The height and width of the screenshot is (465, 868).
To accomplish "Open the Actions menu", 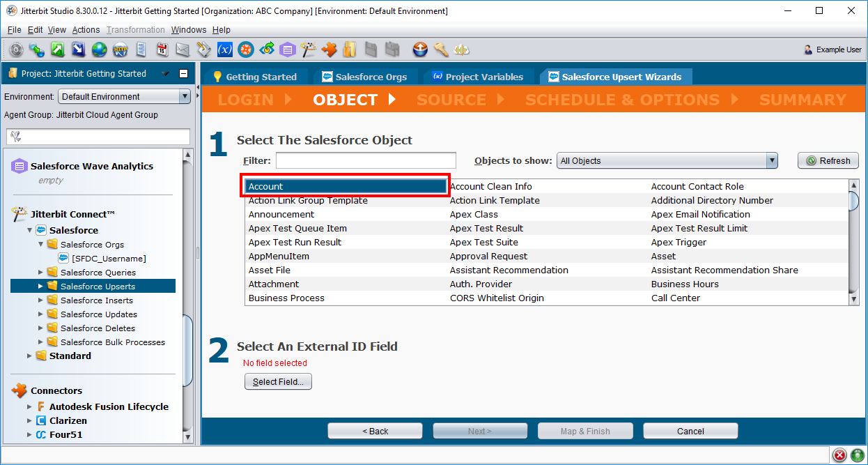I will pyautogui.click(x=86, y=30).
